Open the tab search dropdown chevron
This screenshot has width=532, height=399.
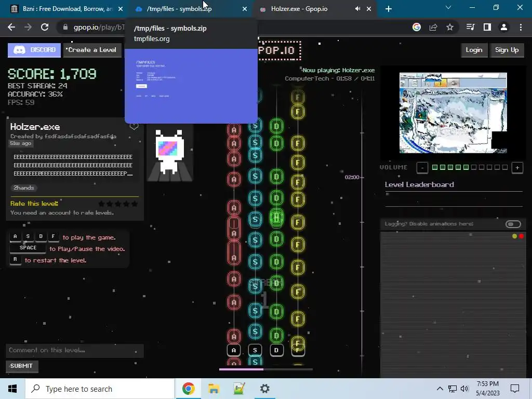pyautogui.click(x=448, y=7)
